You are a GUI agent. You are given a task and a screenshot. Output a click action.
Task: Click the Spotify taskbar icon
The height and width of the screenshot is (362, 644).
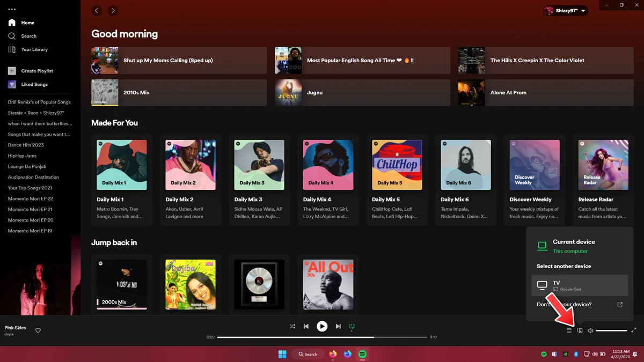click(362, 354)
